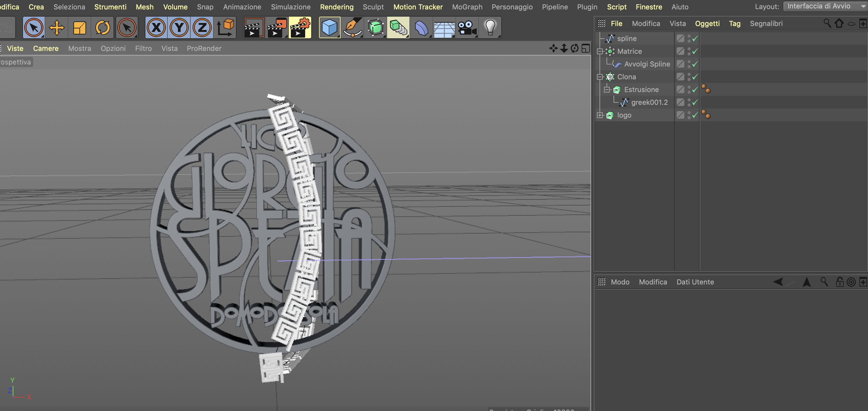The image size is (868, 411).
Task: Toggle the enable checkmark for logo
Action: tap(695, 115)
